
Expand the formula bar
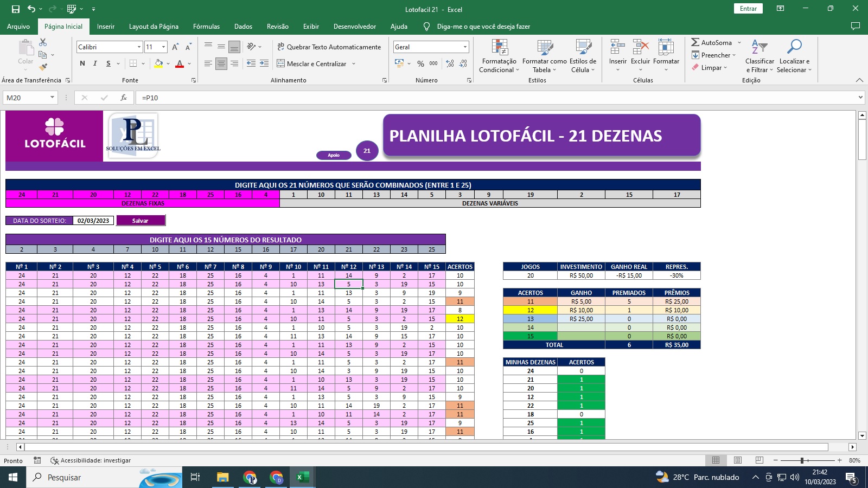coord(860,98)
